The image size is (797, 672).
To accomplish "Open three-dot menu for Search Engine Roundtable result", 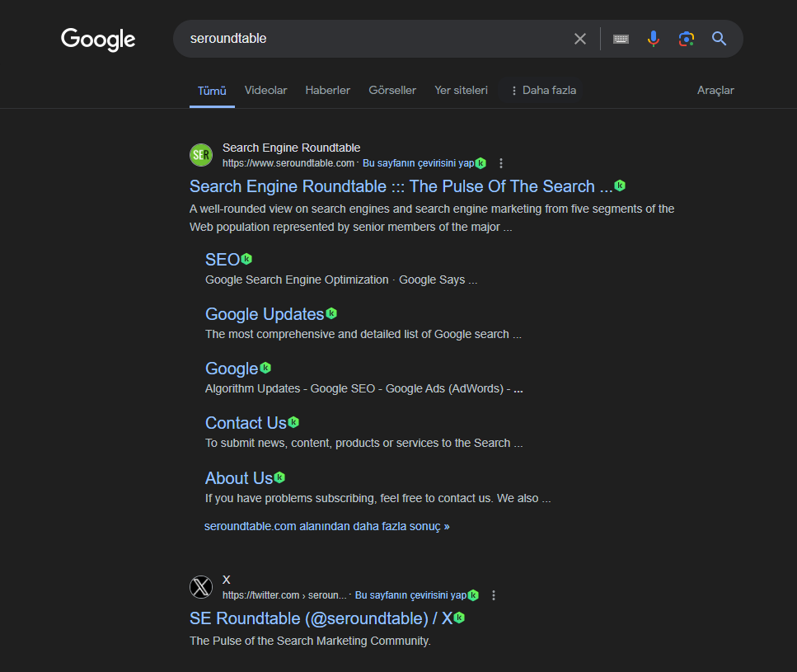I will tap(501, 163).
